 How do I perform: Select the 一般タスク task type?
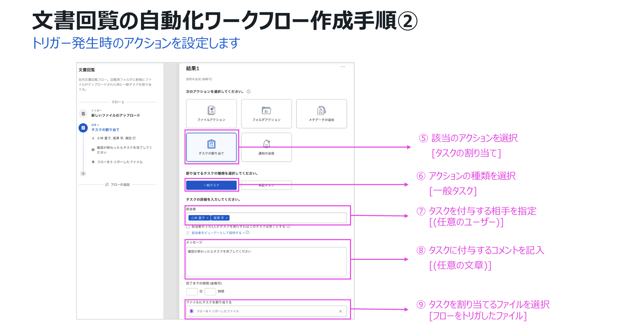point(211,185)
